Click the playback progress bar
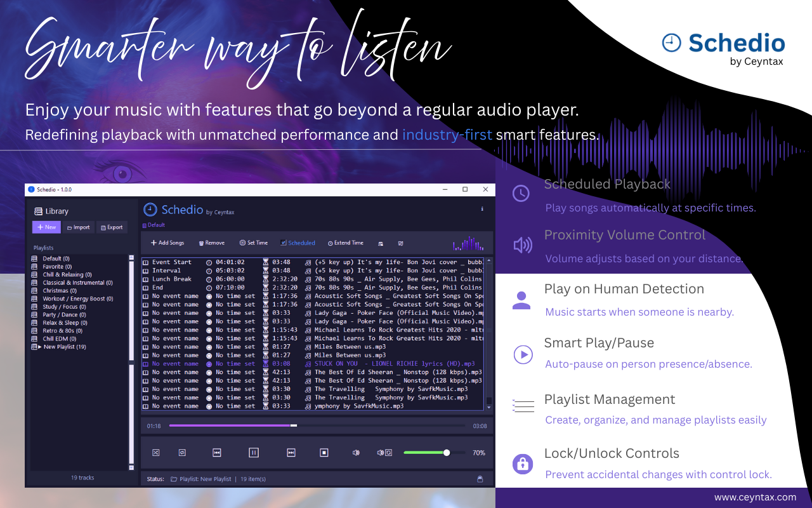 (x=317, y=425)
